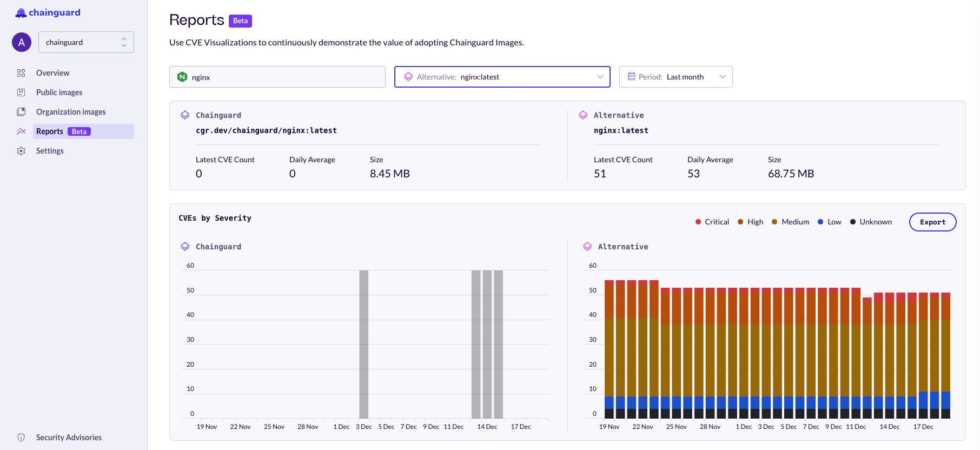Click the Reports page heading

coord(196,20)
